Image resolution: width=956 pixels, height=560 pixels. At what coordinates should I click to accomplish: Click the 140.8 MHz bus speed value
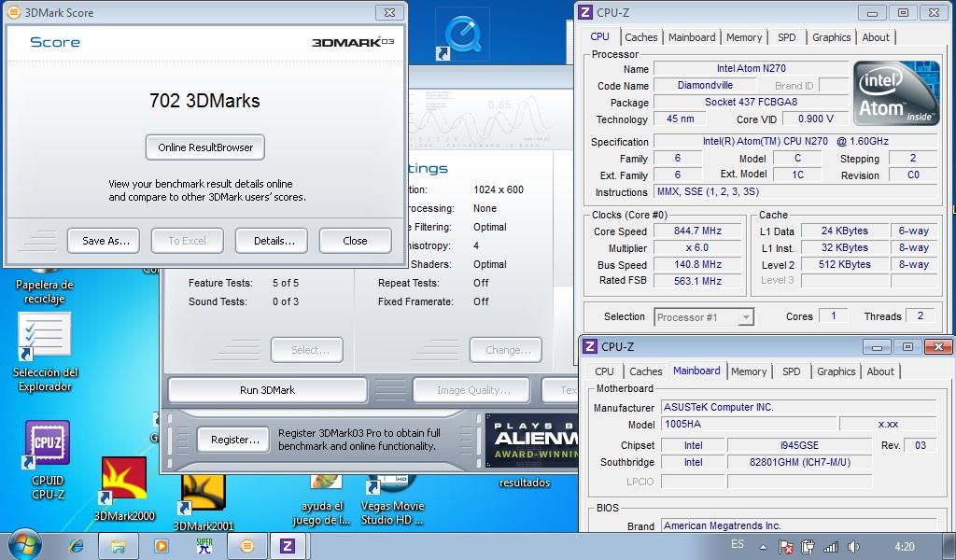coord(697,264)
